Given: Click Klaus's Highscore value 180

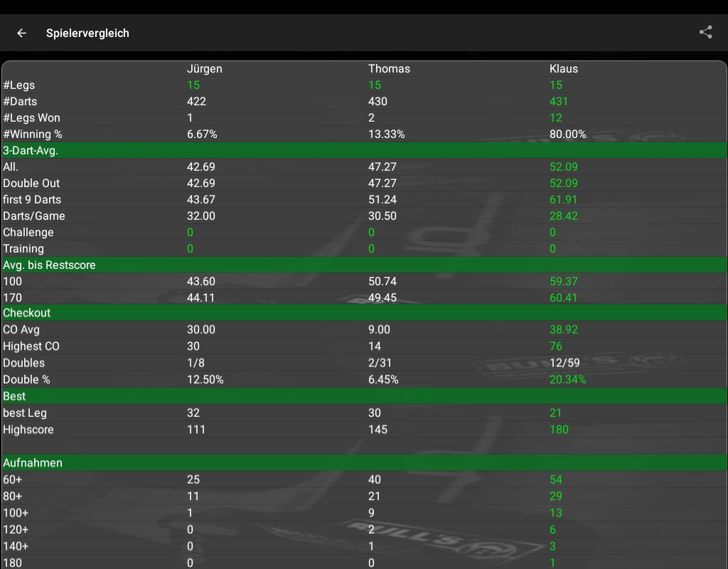Looking at the screenshot, I should [559, 430].
